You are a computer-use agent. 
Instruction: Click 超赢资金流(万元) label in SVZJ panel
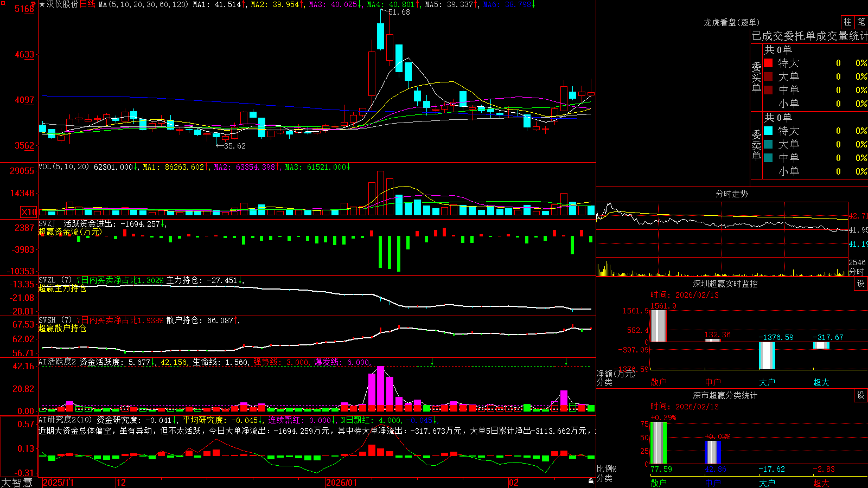click(x=70, y=232)
